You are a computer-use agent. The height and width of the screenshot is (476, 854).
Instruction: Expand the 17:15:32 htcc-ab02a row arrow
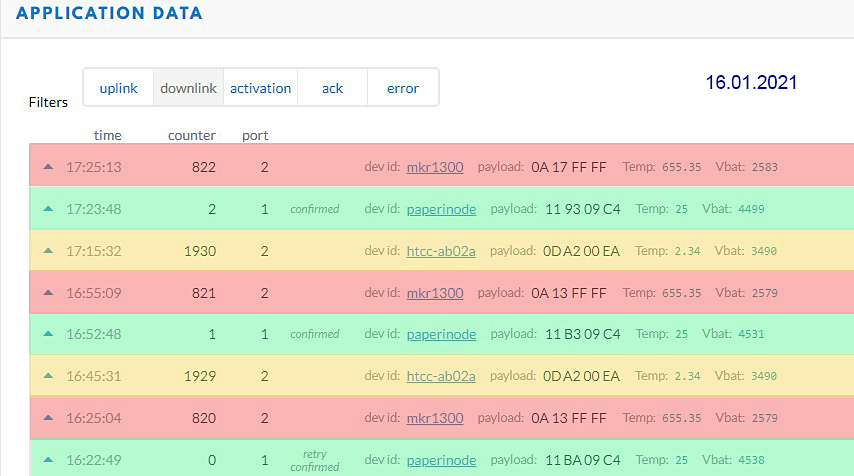click(x=48, y=251)
